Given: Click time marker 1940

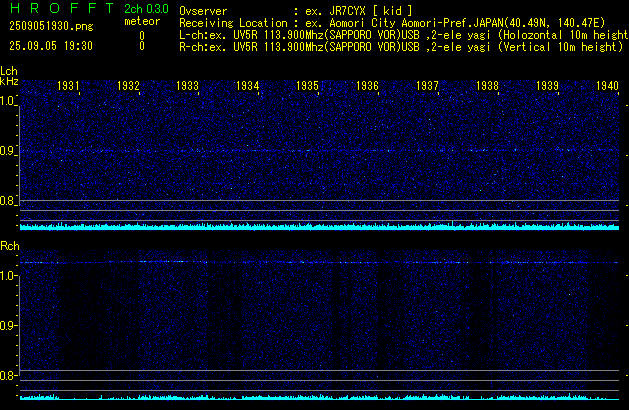Looking at the screenshot, I should tap(607, 85).
